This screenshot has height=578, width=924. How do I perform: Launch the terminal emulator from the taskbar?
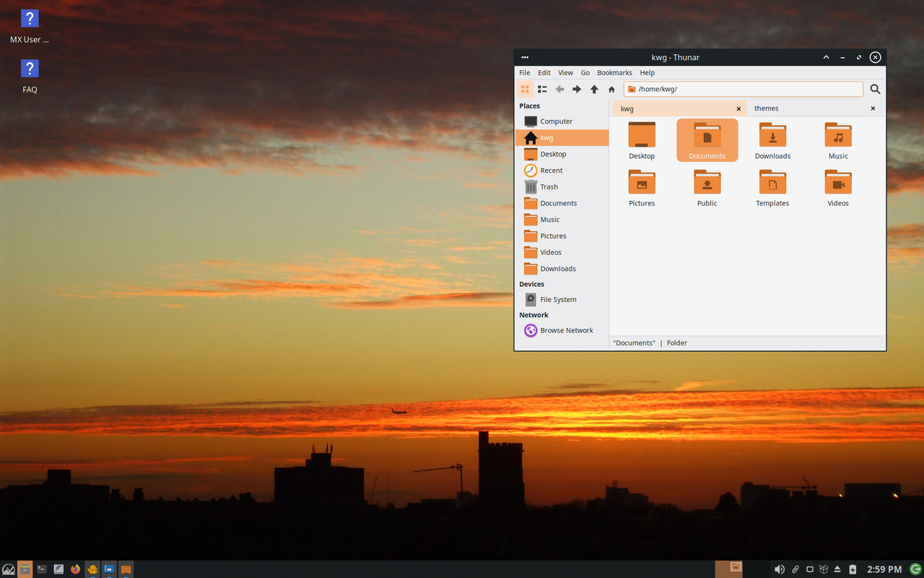click(x=41, y=569)
